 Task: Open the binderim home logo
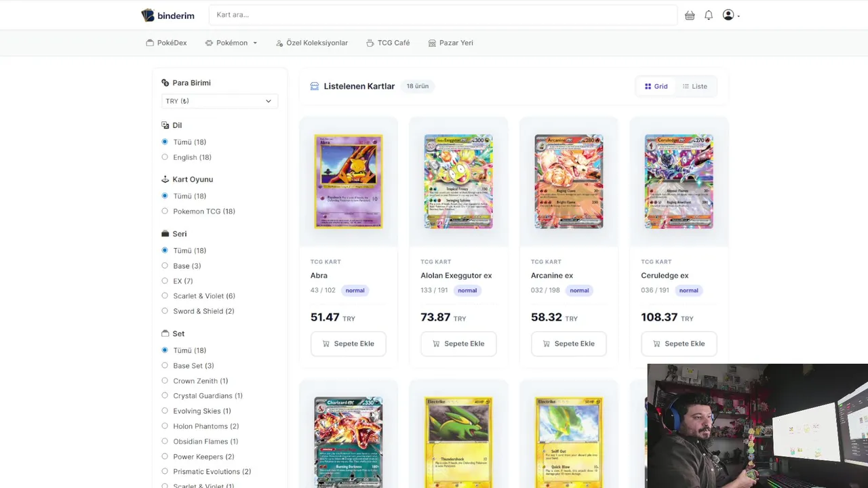[x=167, y=15]
